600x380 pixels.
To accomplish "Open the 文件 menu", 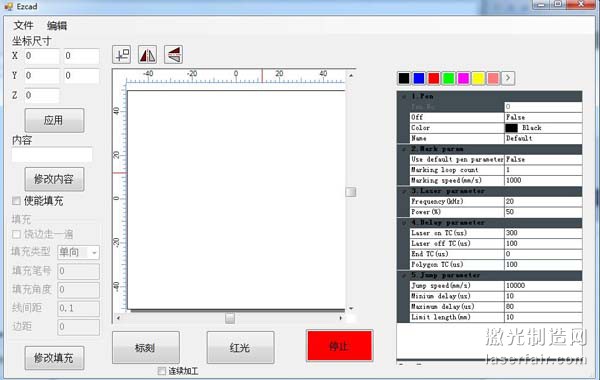I will coord(23,26).
